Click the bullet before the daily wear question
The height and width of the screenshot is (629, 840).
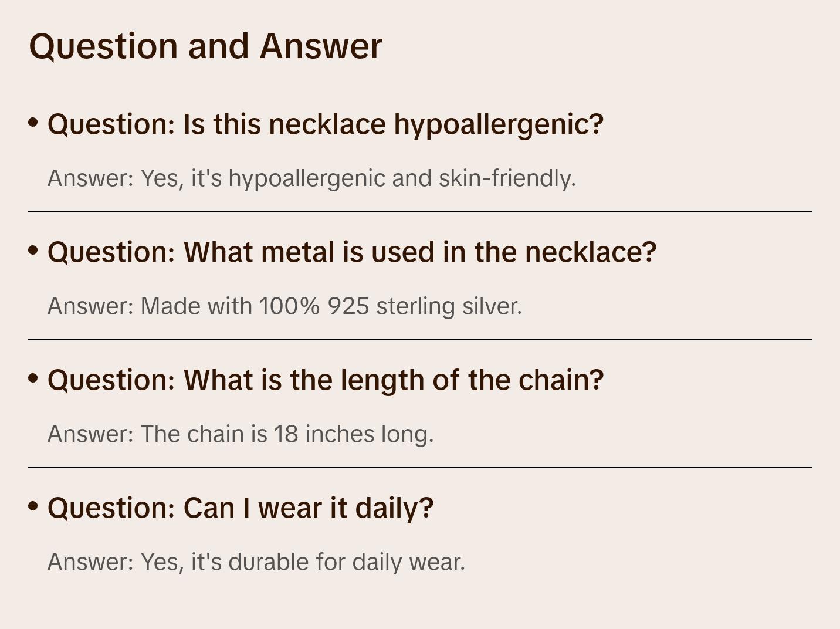click(x=33, y=506)
